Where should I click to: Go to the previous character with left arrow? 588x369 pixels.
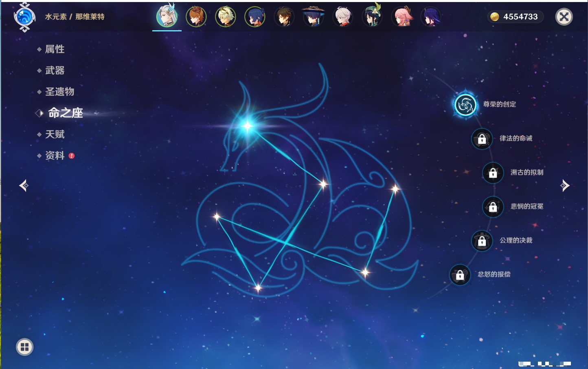pyautogui.click(x=24, y=186)
